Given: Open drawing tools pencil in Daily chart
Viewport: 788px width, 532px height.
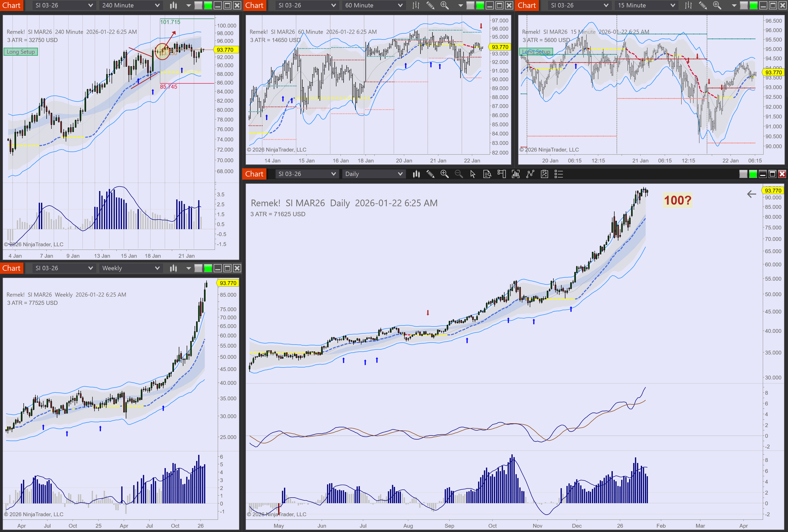Looking at the screenshot, I should pos(430,174).
